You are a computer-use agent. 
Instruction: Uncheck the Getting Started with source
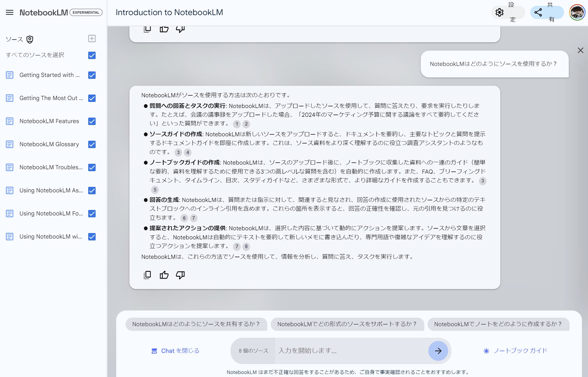pos(92,75)
